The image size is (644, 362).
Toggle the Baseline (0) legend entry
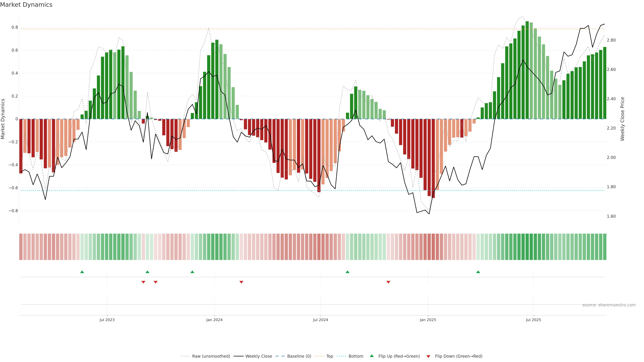point(299,356)
